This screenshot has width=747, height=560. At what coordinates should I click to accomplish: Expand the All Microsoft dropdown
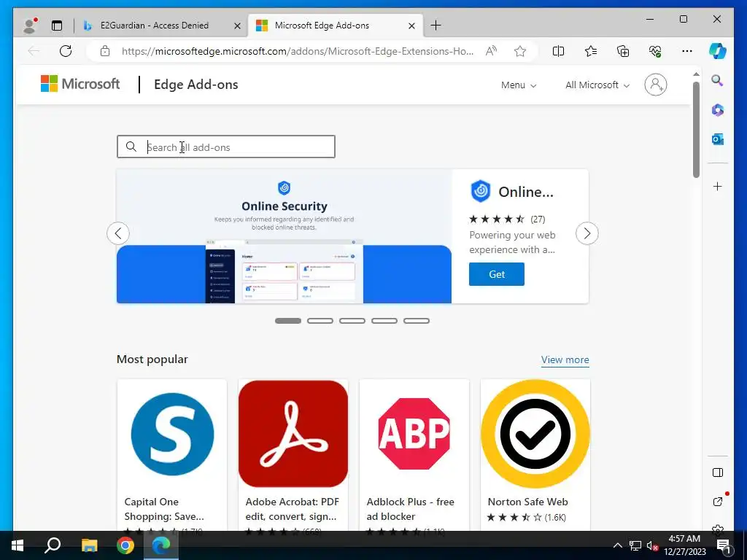(x=597, y=85)
